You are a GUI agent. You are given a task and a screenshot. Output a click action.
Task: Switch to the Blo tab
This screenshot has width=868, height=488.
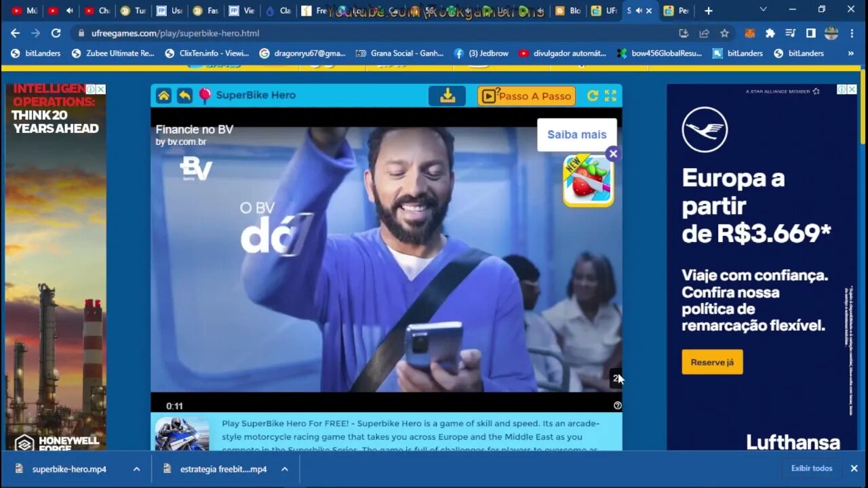pyautogui.click(x=570, y=10)
